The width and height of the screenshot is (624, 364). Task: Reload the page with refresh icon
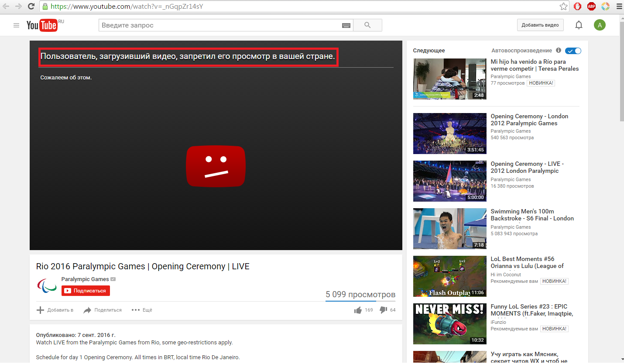click(31, 7)
